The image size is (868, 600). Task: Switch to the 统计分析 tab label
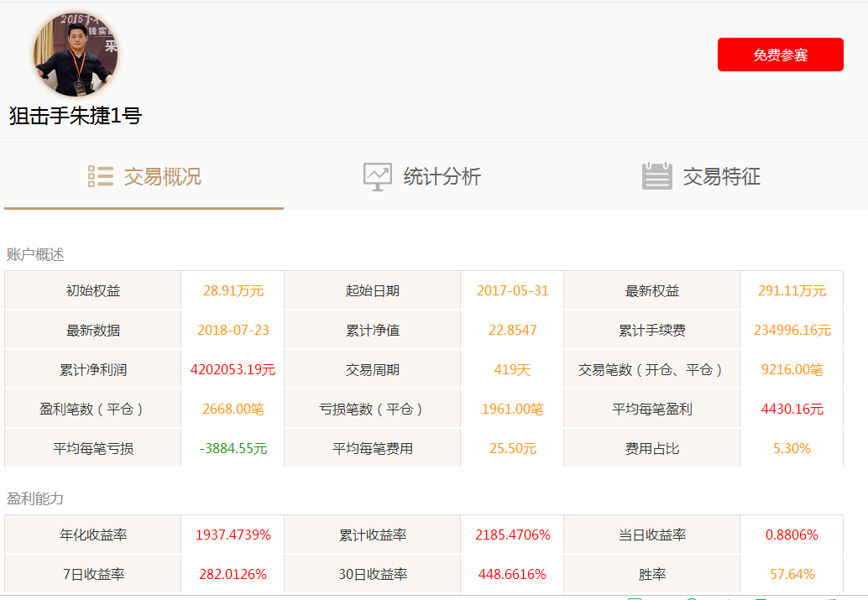click(x=442, y=177)
